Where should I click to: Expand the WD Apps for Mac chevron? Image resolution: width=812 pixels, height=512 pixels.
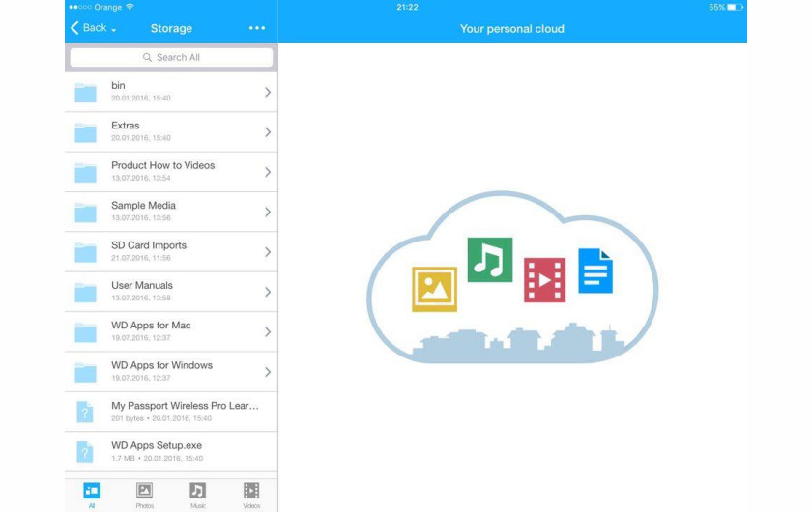[x=268, y=331]
